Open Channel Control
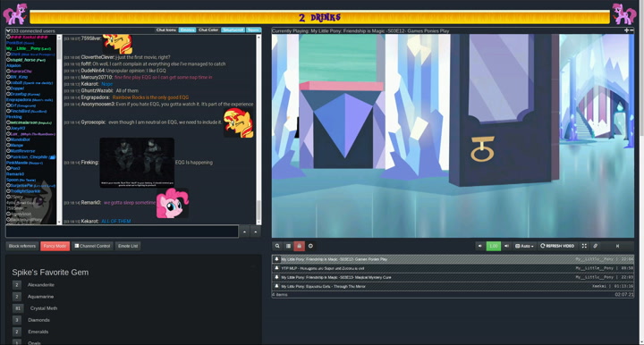The width and height of the screenshot is (644, 345). [92, 246]
